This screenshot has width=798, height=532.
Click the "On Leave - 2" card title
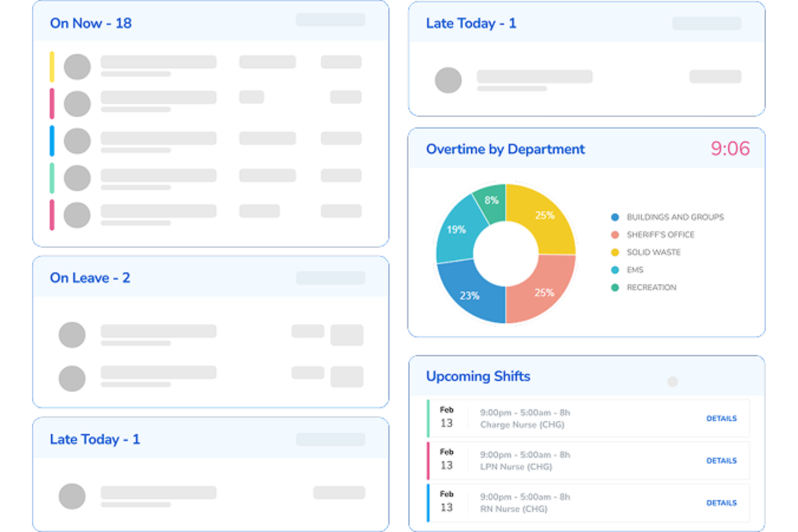(x=90, y=278)
